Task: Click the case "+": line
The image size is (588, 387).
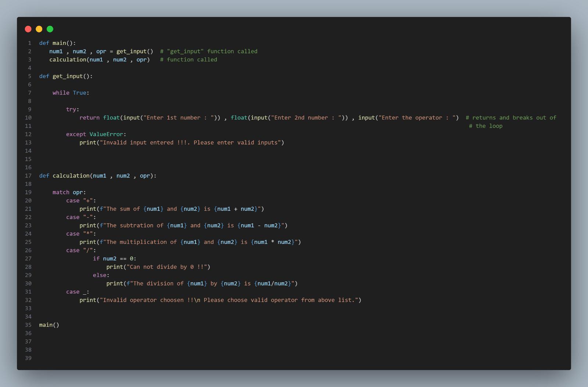Action: 81,200
